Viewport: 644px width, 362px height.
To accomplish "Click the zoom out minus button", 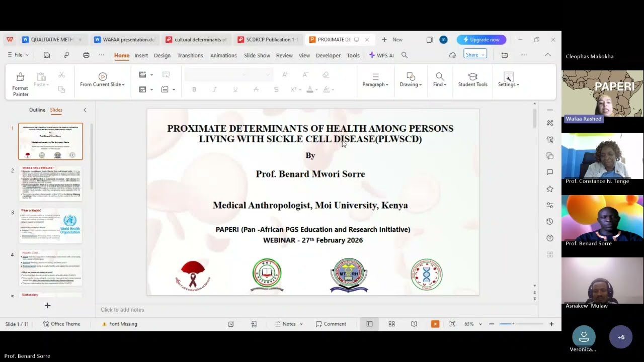I will coord(492,324).
